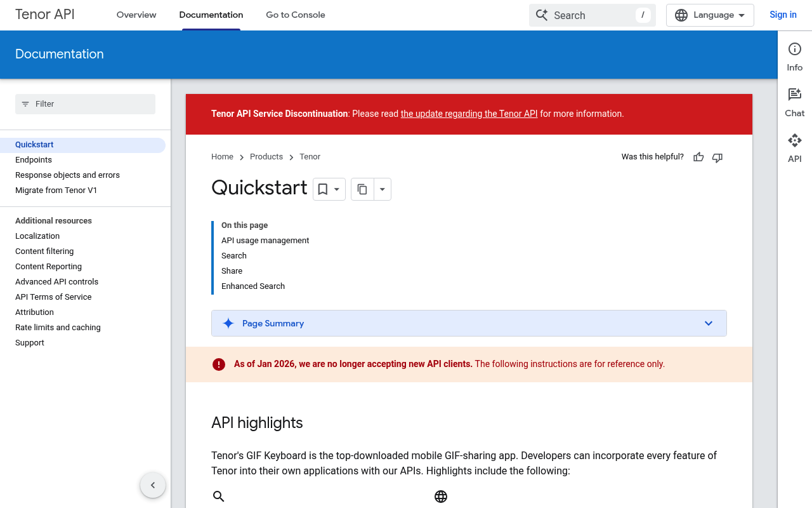This screenshot has height=508, width=812.
Task: Open Endpoints in the sidebar
Action: (x=34, y=160)
